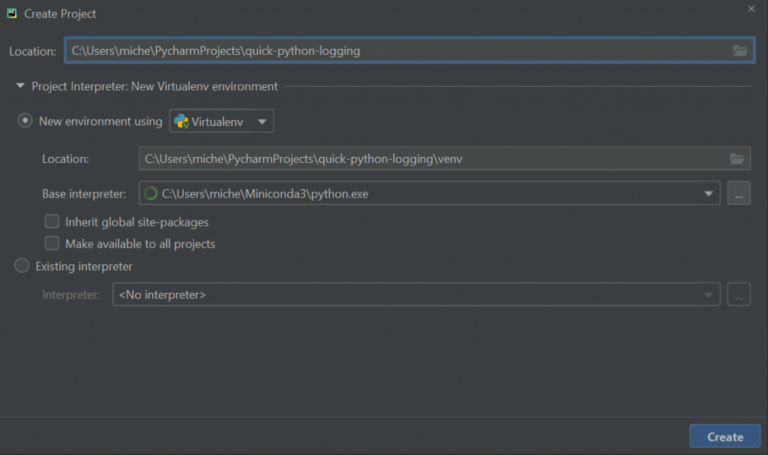Close the Create Project dialog
Viewport: 768px width, 455px height.
coord(751,8)
